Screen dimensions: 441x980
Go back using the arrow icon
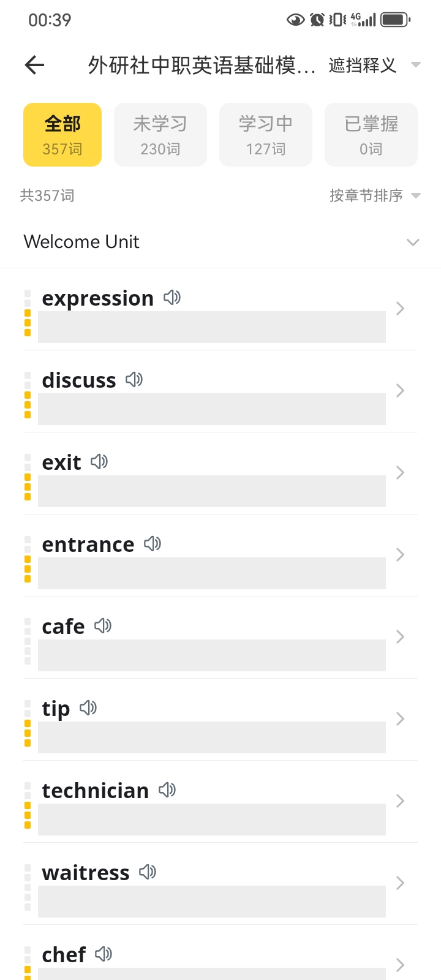pos(35,65)
